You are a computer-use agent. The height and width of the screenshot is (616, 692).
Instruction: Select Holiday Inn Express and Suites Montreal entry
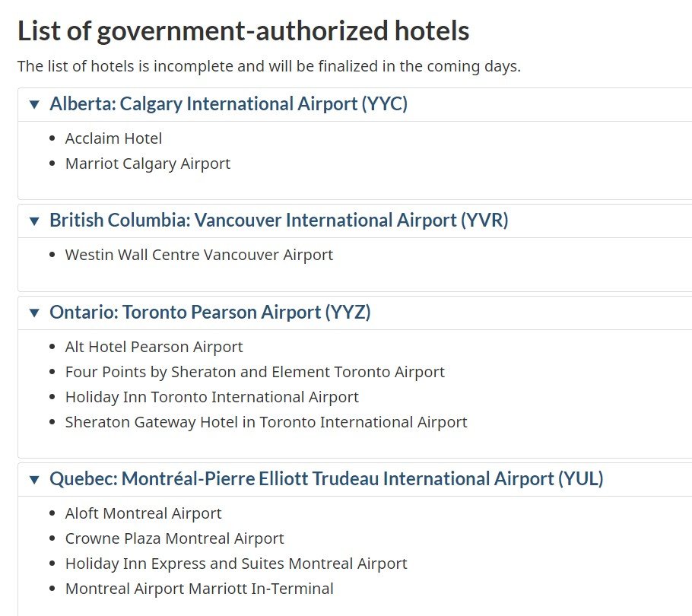pos(236,564)
